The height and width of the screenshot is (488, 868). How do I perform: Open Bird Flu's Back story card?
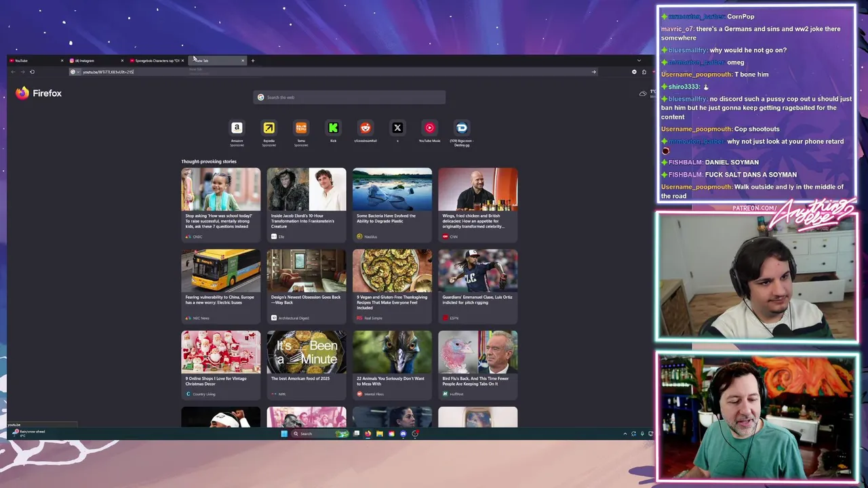point(477,364)
